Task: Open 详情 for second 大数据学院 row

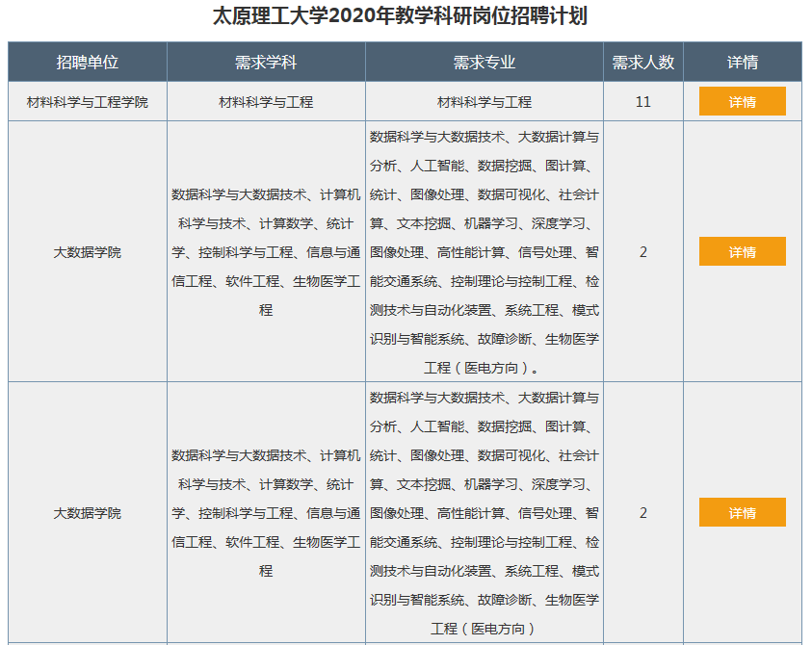Action: [742, 512]
